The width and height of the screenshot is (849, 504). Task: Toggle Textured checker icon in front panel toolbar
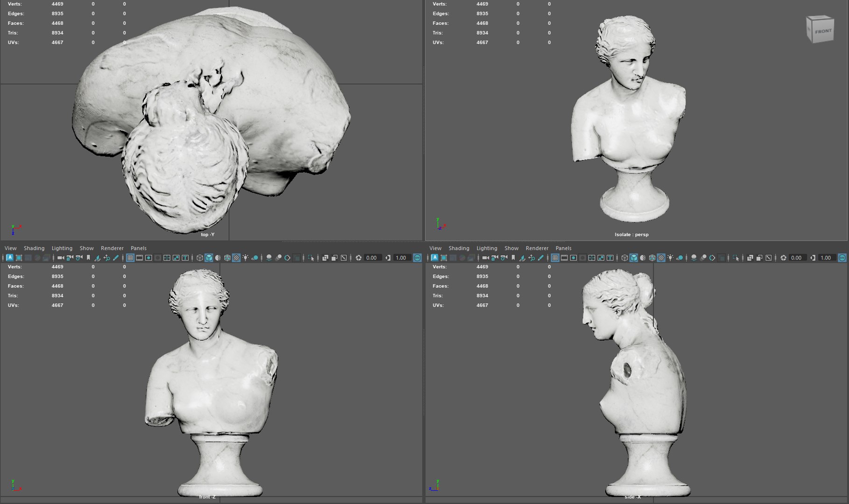click(x=236, y=258)
